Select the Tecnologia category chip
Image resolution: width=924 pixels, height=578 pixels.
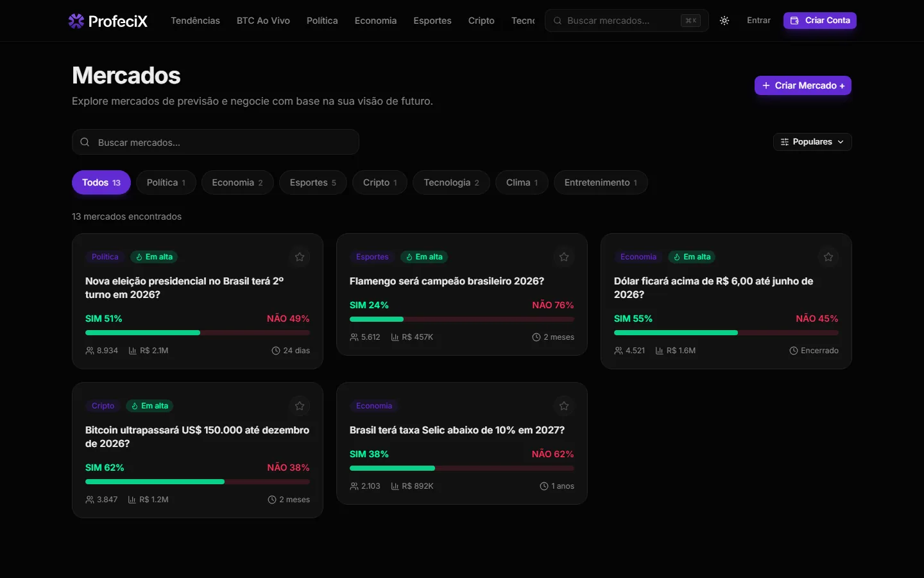pos(451,182)
